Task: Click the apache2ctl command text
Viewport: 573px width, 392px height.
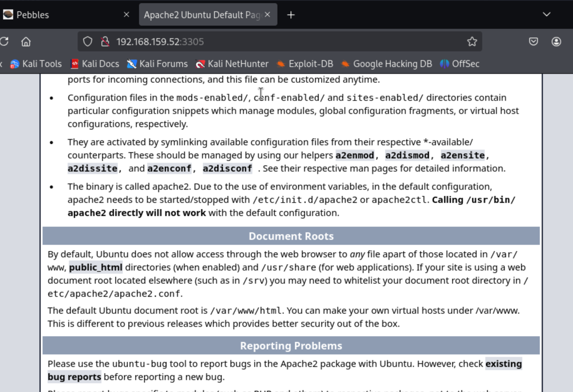Action: [x=400, y=200]
